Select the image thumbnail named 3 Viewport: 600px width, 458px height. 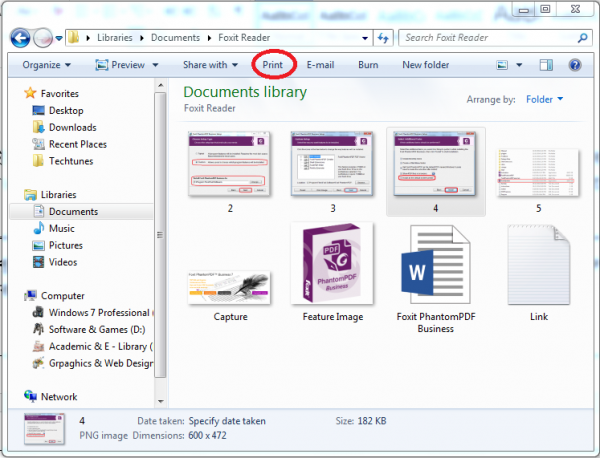[x=332, y=172]
